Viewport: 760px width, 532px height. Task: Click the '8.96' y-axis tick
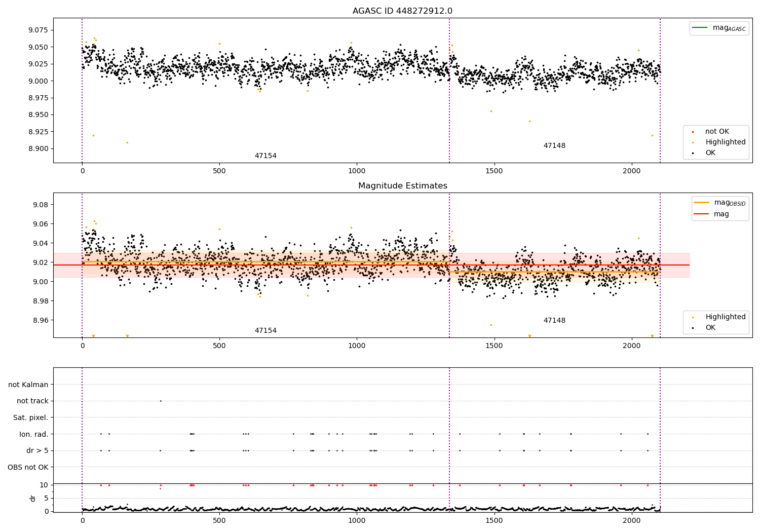(41, 320)
